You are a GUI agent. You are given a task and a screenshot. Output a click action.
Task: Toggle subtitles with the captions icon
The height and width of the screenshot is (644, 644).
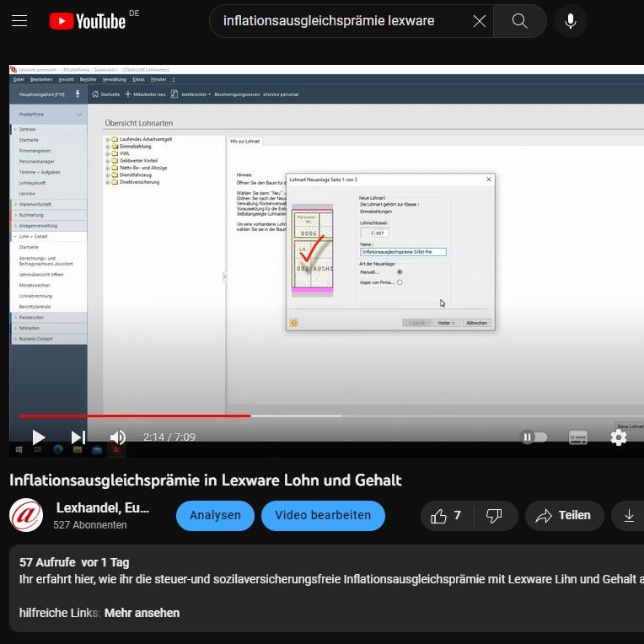(x=578, y=437)
